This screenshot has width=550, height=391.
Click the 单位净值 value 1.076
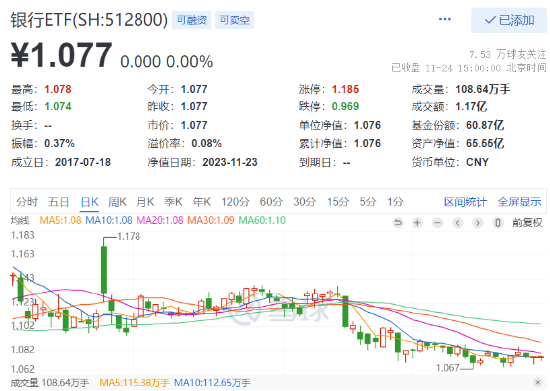367,125
